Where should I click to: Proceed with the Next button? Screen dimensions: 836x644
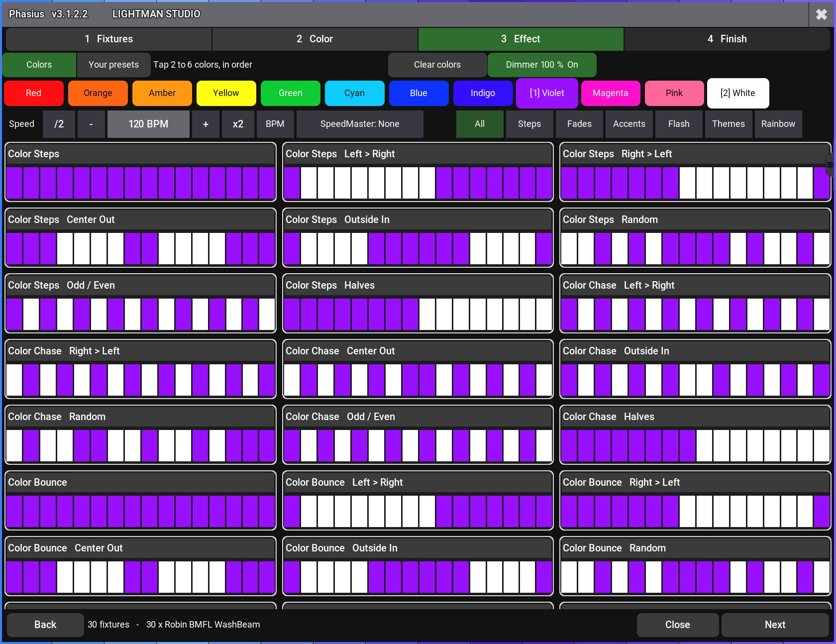775,625
